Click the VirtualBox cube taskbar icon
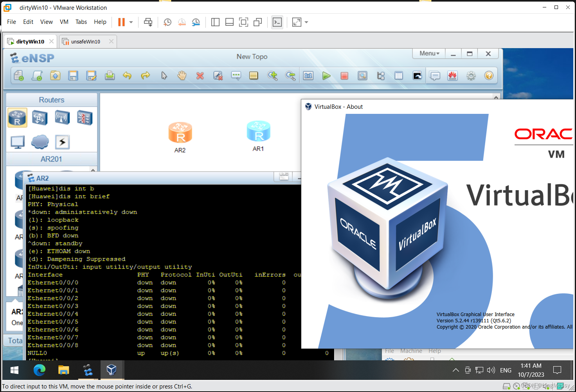 (112, 370)
